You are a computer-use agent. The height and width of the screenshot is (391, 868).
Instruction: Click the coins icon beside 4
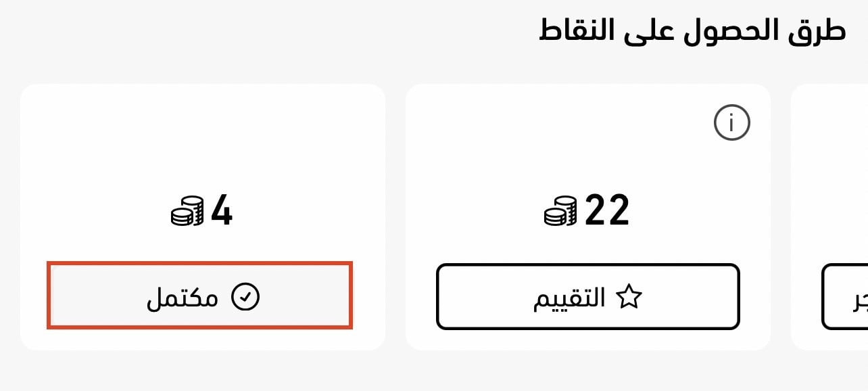[x=187, y=210]
